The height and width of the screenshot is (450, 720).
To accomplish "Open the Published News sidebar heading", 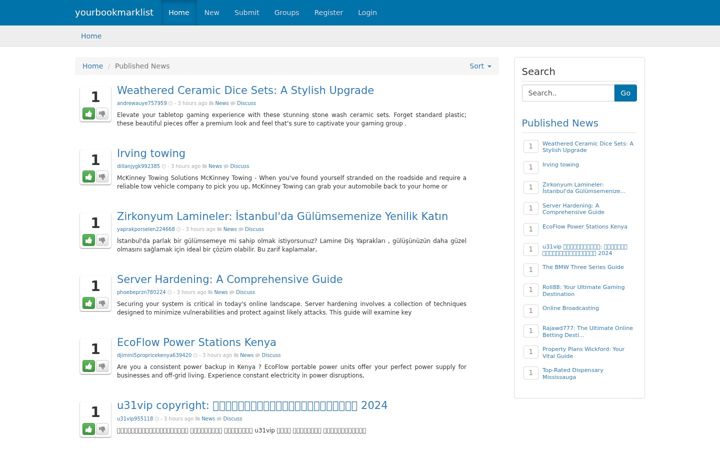I will pos(560,123).
